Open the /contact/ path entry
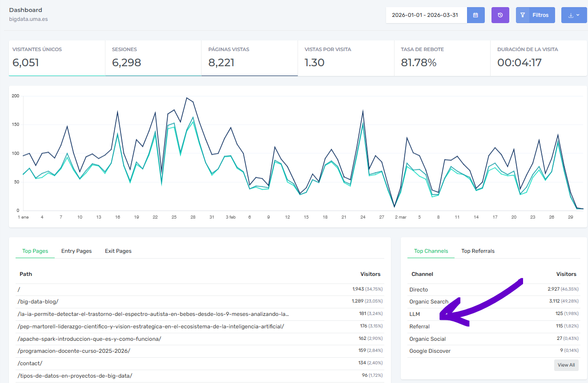Viewport: 588px width, 383px height. (200, 363)
